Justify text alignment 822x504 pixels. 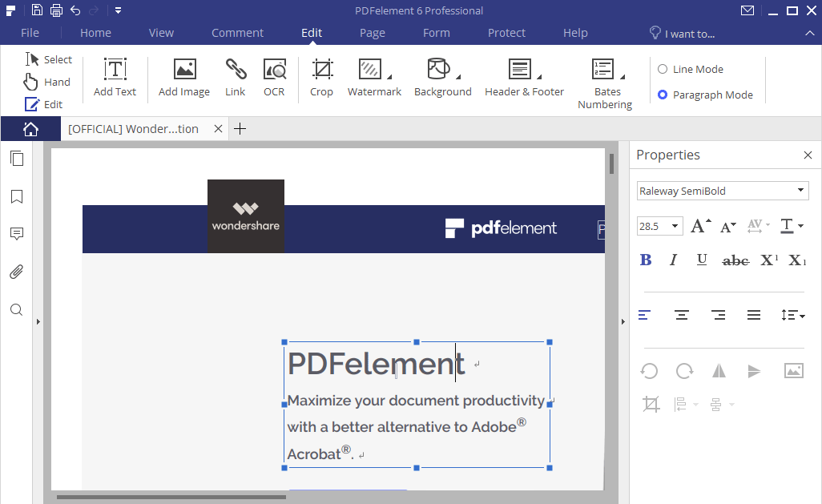(754, 315)
